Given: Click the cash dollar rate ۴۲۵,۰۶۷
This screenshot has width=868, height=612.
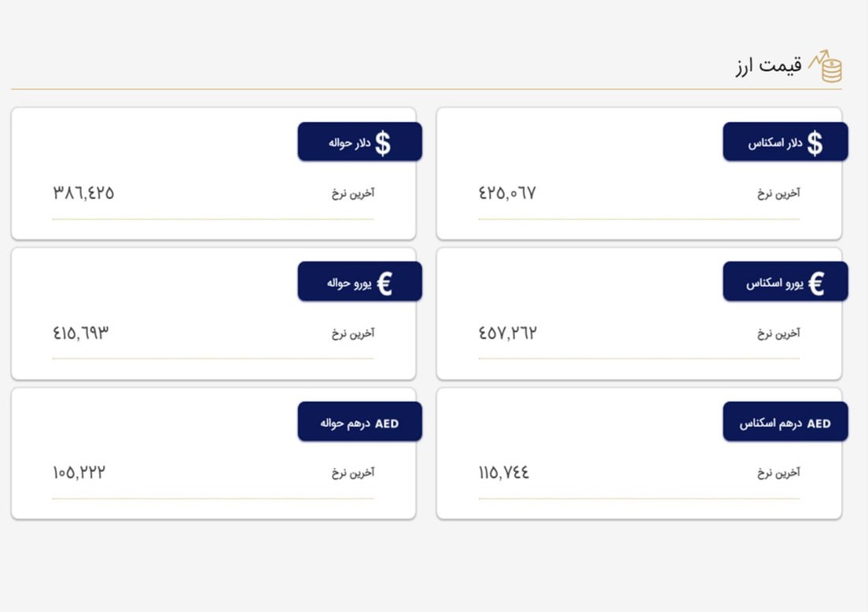Looking at the screenshot, I should pos(507,193).
